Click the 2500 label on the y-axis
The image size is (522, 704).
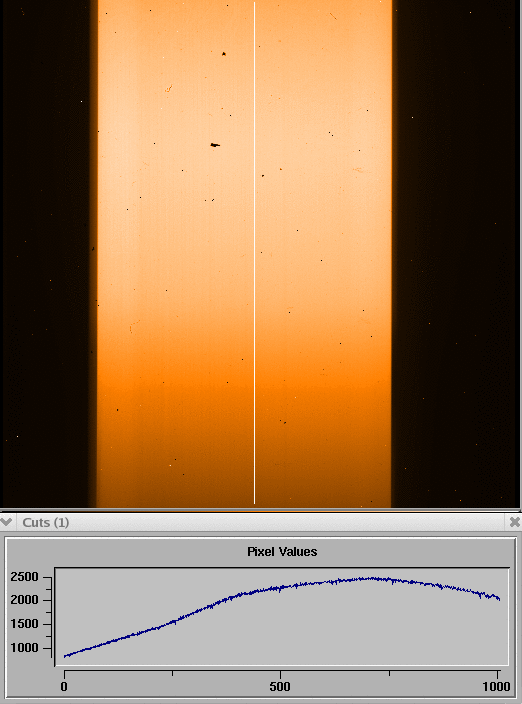pyautogui.click(x=25, y=576)
